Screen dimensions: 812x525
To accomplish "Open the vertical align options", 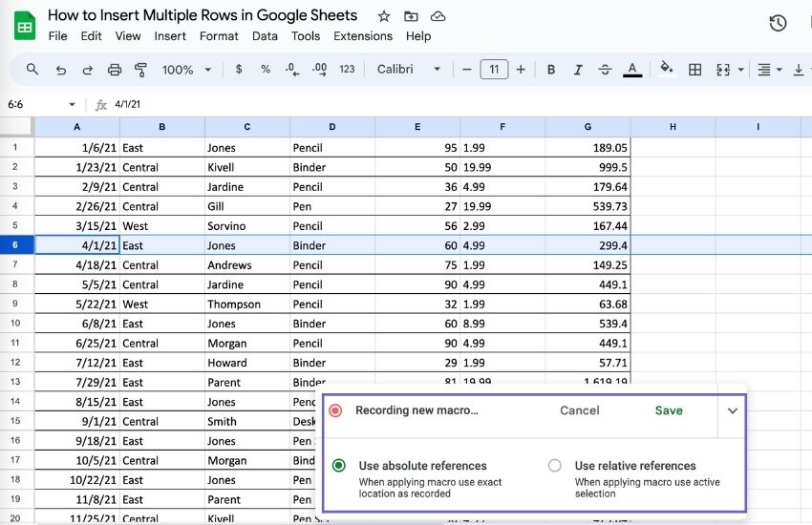I will coord(799,70).
